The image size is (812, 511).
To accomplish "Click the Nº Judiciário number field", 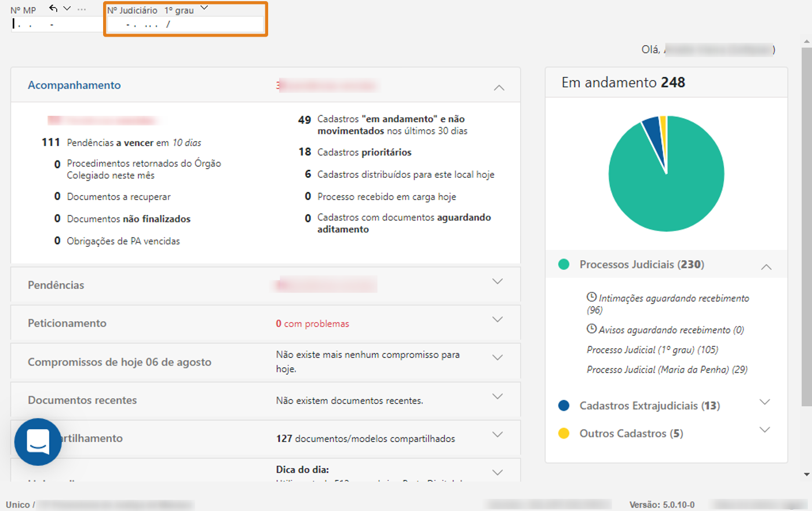I will (x=185, y=24).
